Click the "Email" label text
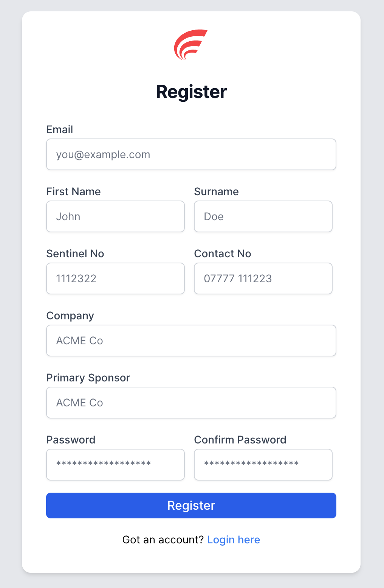This screenshot has width=384, height=588. [x=60, y=129]
